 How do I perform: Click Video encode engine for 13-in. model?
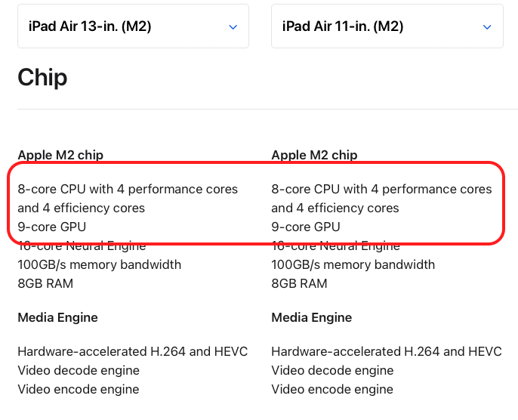pyautogui.click(x=79, y=389)
